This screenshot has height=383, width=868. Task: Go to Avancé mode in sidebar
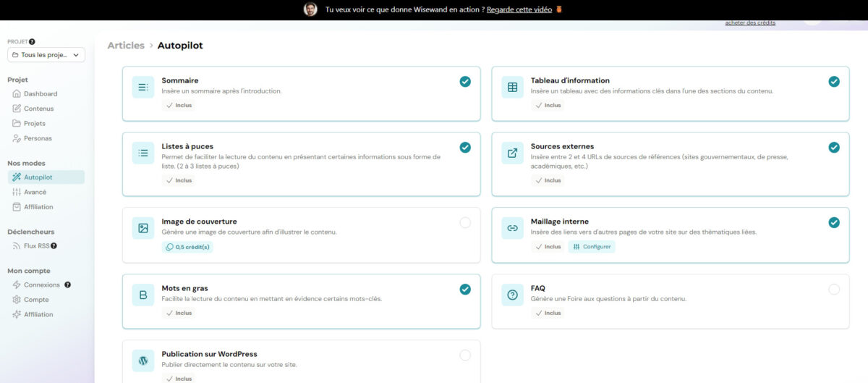(35, 193)
